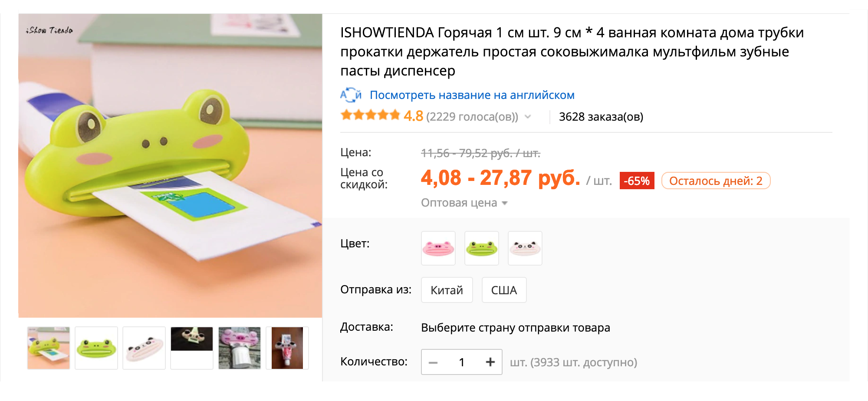868x401 pixels.
Task: Show the white panda thumbnail
Action: (144, 348)
